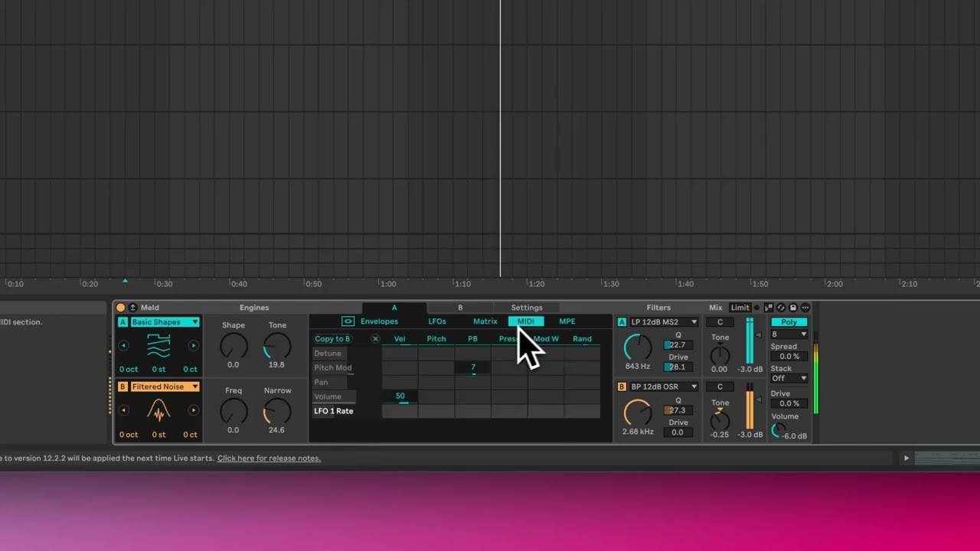Click Filter B Drive value 0.0

[x=677, y=432]
